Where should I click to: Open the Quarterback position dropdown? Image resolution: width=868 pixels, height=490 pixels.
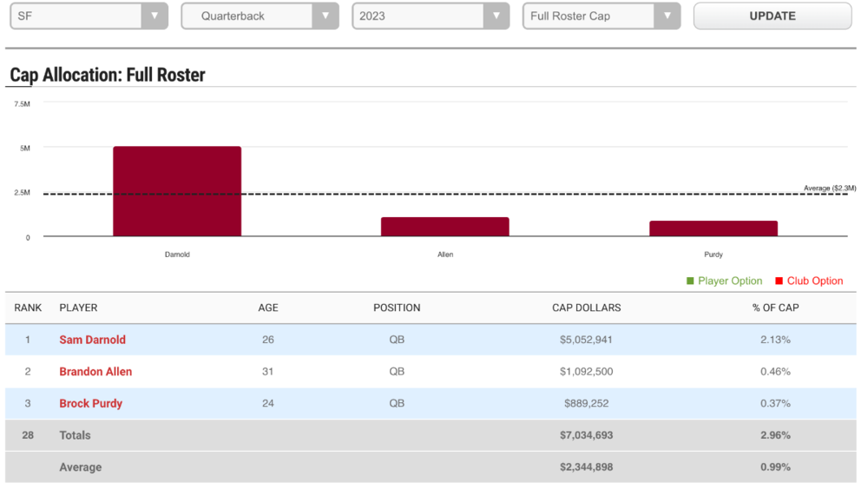(260, 16)
